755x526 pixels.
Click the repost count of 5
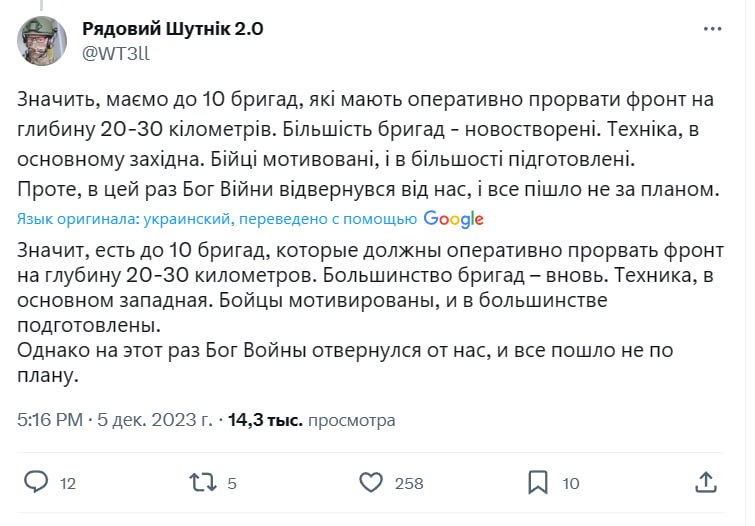coord(232,484)
